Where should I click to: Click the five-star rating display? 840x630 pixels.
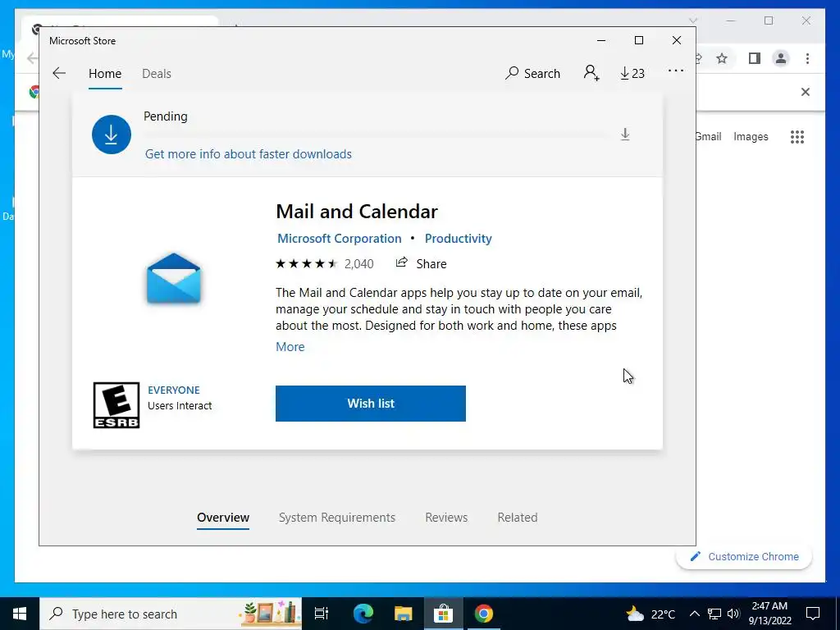coord(307,263)
